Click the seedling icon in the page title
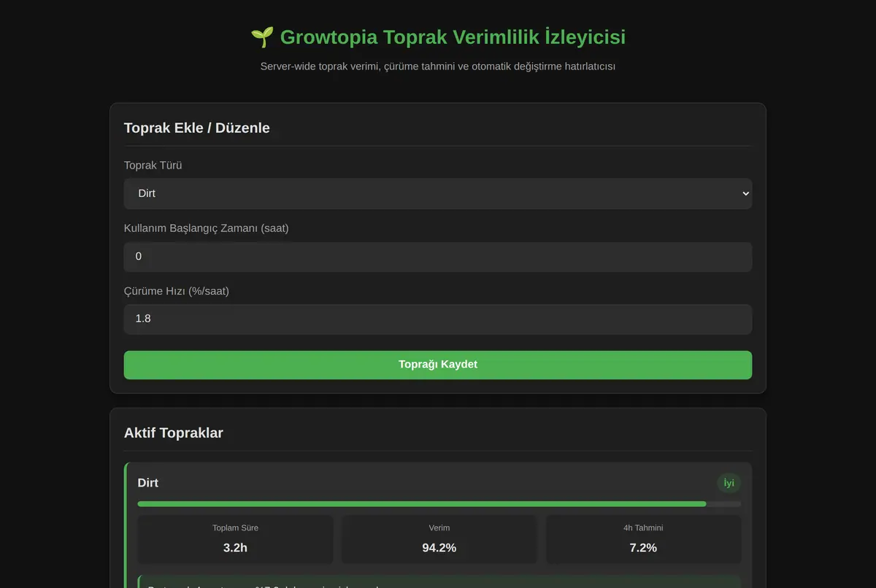 click(x=262, y=37)
